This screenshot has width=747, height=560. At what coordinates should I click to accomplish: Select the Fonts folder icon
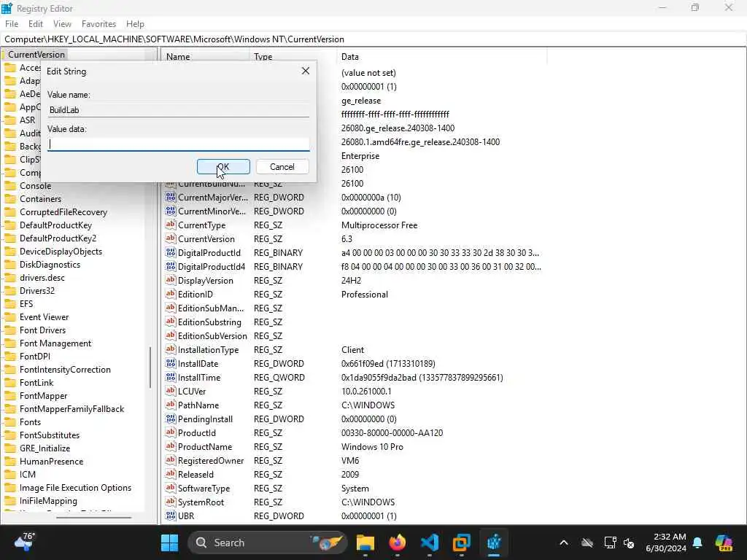[x=10, y=422]
